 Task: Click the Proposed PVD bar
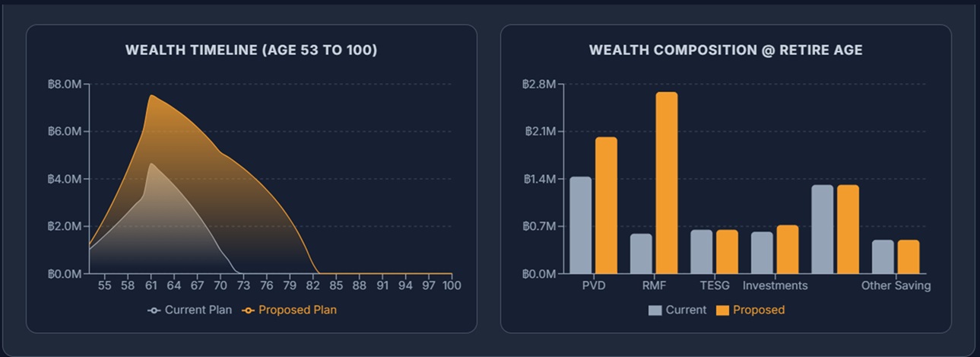pos(606,206)
